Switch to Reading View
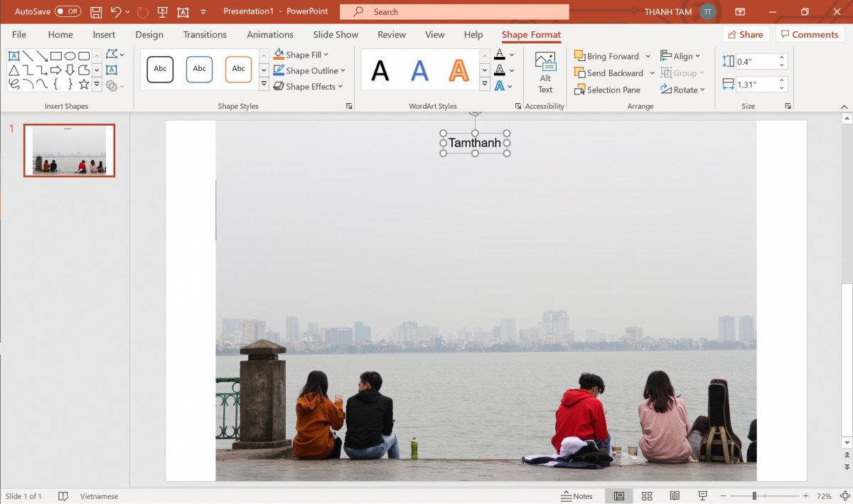This screenshot has width=853, height=504. [x=675, y=496]
